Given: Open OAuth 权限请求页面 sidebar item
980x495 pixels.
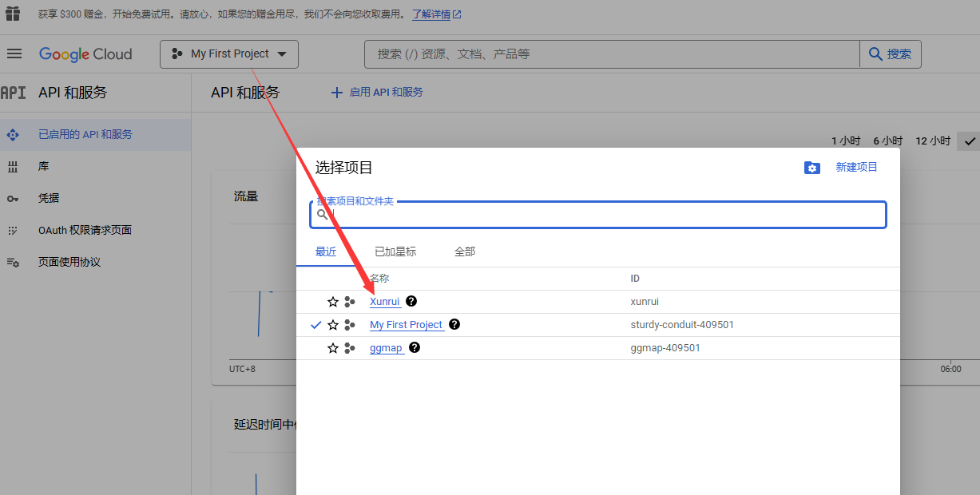Looking at the screenshot, I should tap(95, 230).
